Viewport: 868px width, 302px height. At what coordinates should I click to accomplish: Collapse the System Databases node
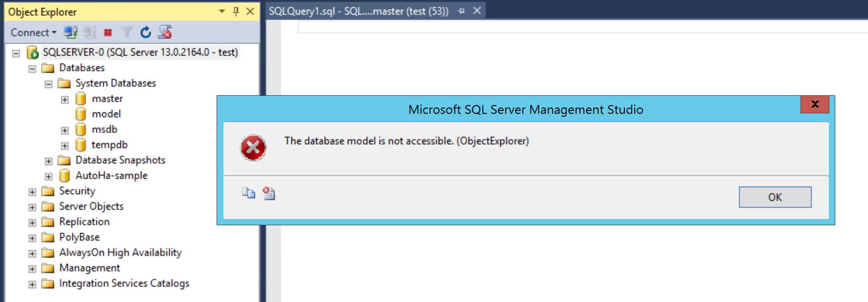tap(48, 84)
